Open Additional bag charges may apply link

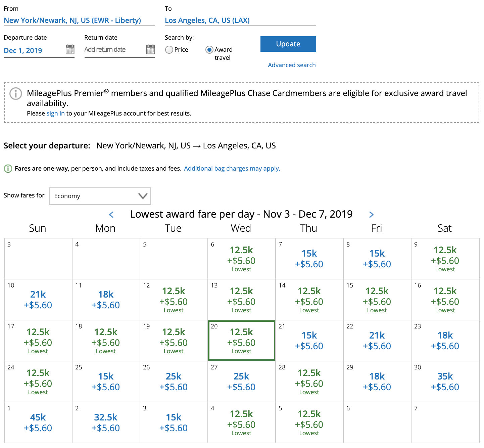pos(232,169)
